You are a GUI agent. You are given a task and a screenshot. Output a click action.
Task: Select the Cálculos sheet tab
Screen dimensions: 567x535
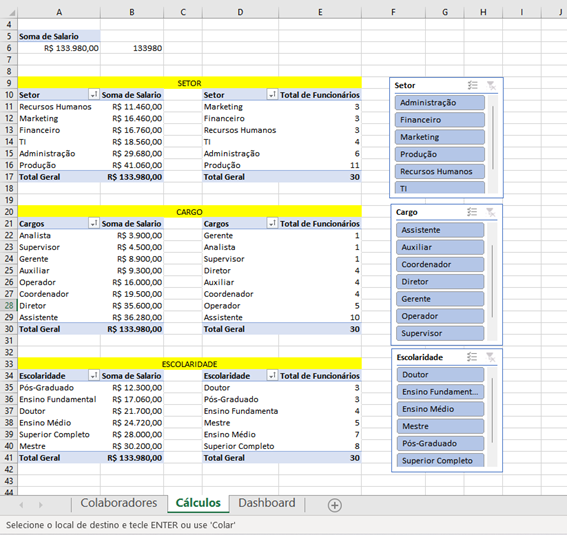coord(198,503)
